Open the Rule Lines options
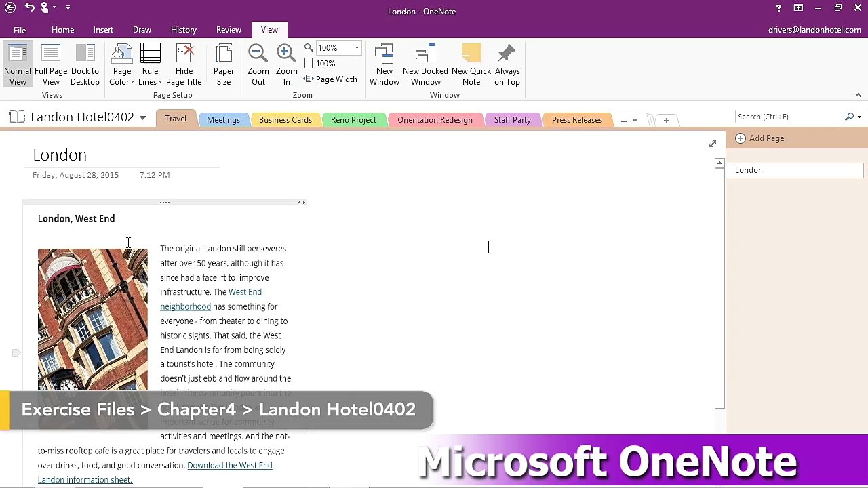Screen dimensions: 868x488 [x=150, y=66]
